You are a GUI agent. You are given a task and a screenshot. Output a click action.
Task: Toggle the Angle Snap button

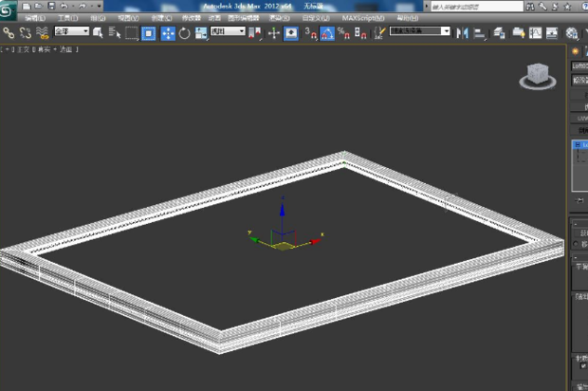[x=327, y=33]
